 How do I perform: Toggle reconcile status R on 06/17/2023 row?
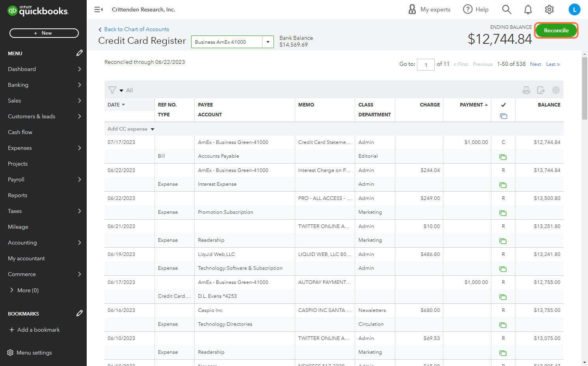503,282
